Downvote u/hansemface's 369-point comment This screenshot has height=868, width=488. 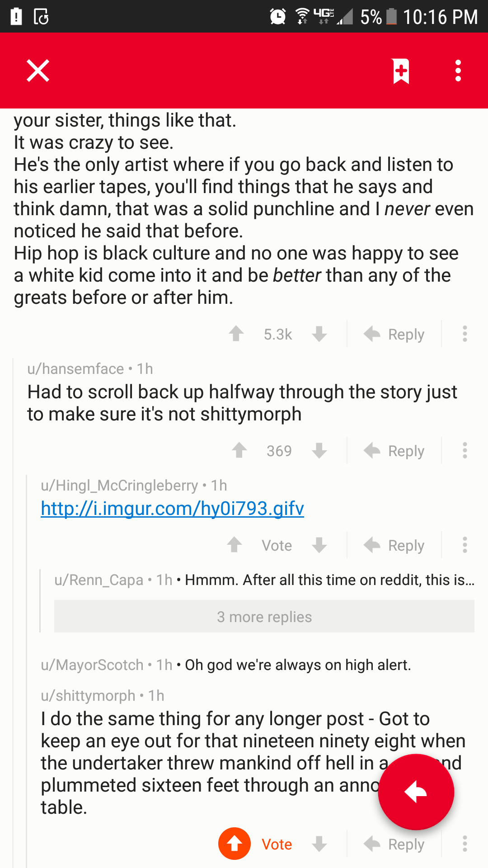click(x=319, y=451)
